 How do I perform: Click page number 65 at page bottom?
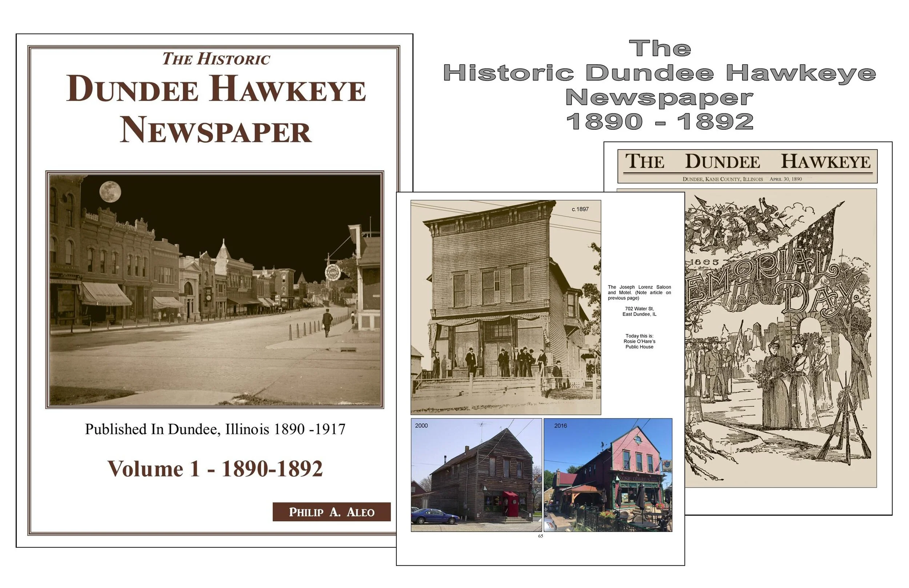point(540,536)
